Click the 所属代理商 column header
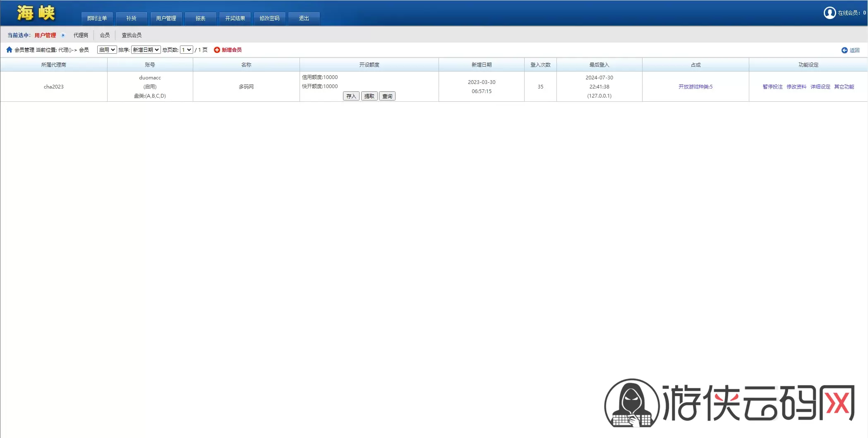 pyautogui.click(x=54, y=65)
